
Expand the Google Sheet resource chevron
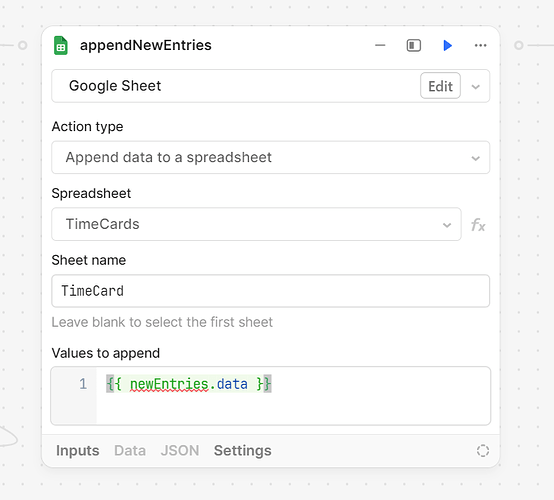click(x=476, y=87)
